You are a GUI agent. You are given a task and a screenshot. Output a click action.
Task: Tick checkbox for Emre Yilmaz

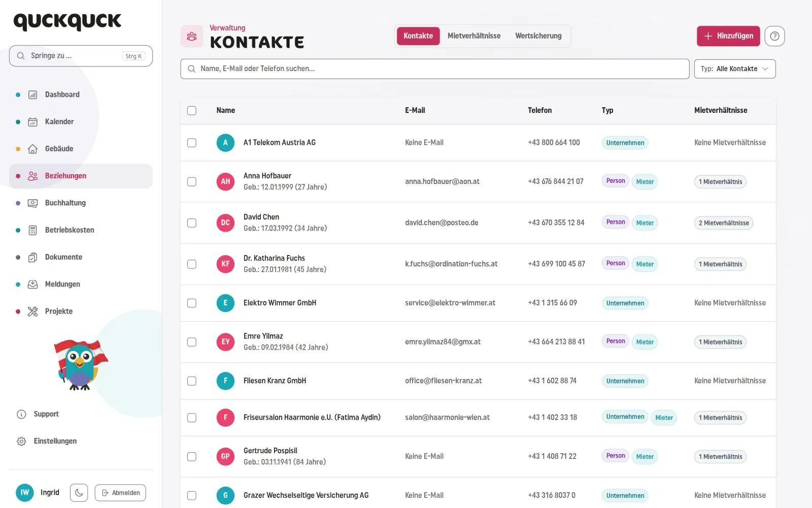click(x=192, y=342)
